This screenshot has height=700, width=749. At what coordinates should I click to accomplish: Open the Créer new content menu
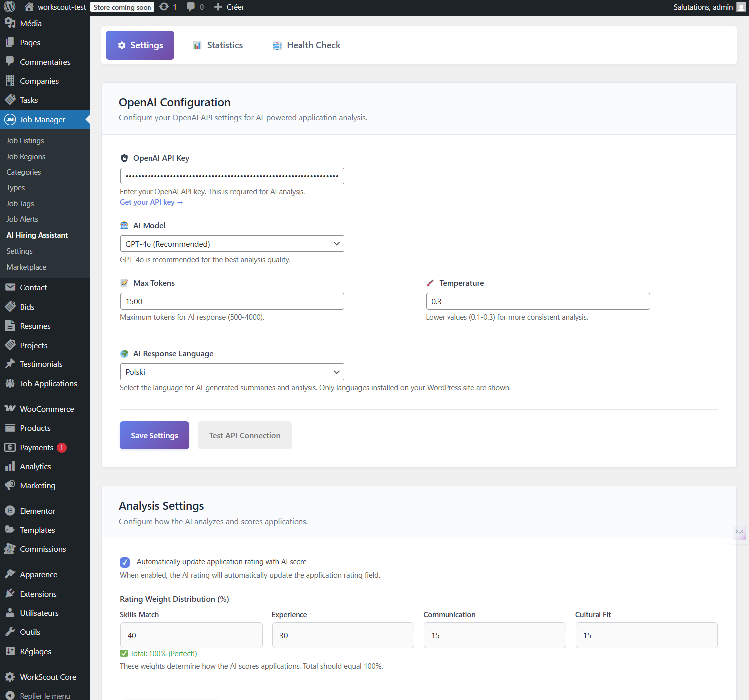coord(229,7)
